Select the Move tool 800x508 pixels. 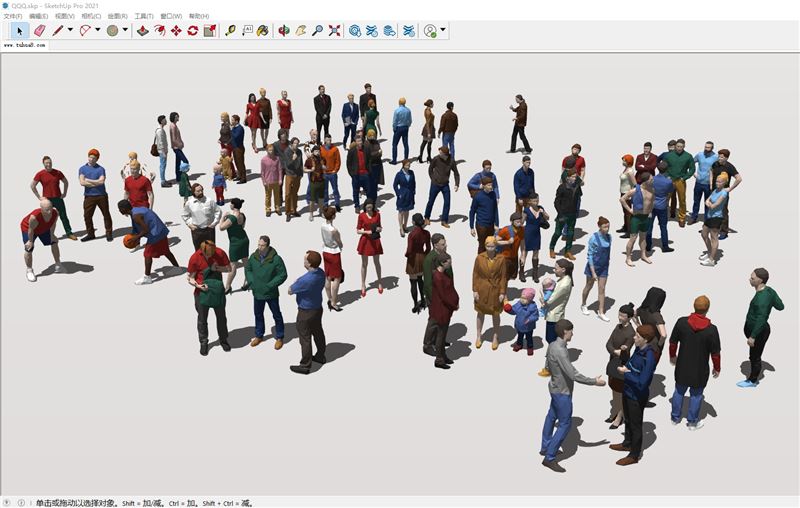pyautogui.click(x=176, y=31)
